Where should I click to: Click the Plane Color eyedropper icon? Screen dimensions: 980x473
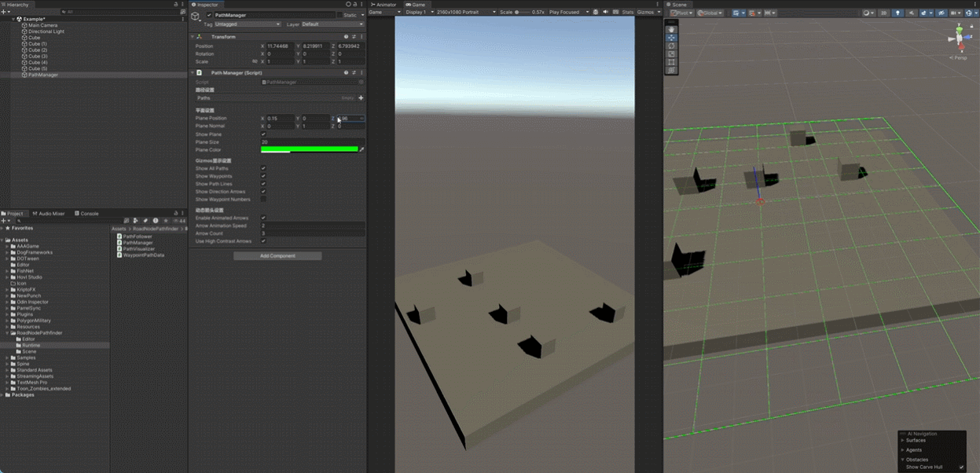pos(362,149)
